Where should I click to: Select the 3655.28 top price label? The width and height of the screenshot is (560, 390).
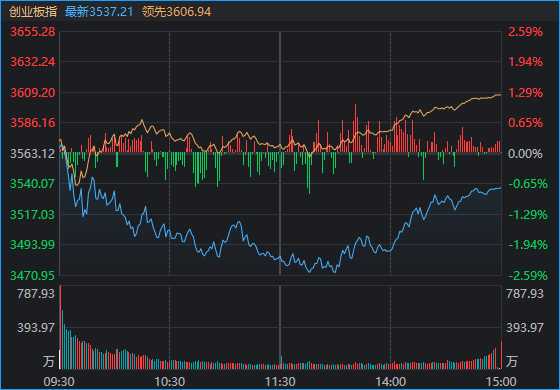click(x=33, y=32)
